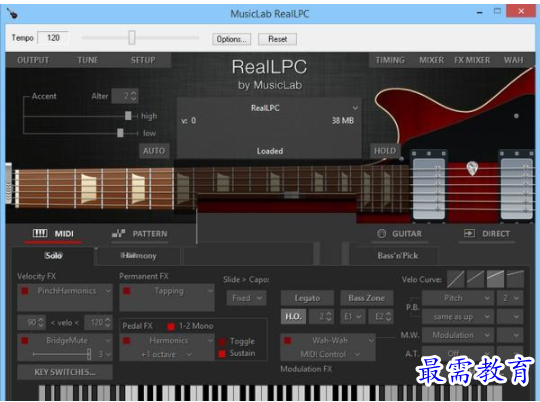
Task: Select the second Velo Curve icon
Action: [x=475, y=279]
